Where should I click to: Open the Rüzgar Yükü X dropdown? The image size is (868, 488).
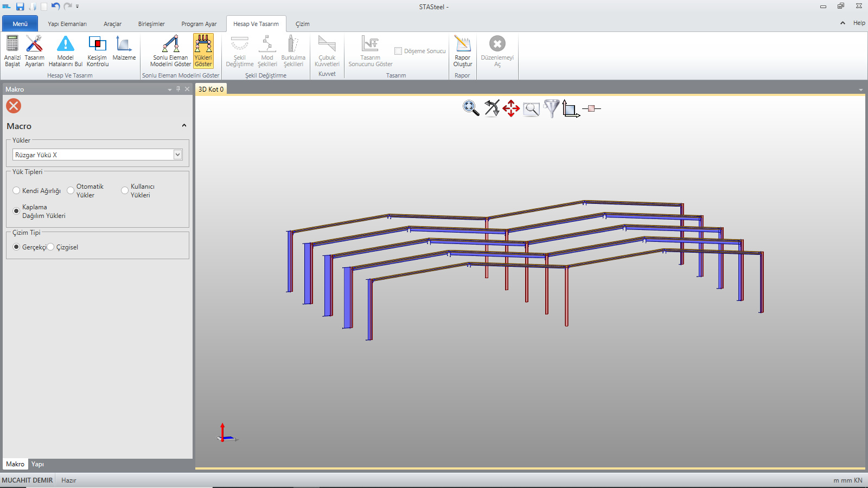click(177, 155)
